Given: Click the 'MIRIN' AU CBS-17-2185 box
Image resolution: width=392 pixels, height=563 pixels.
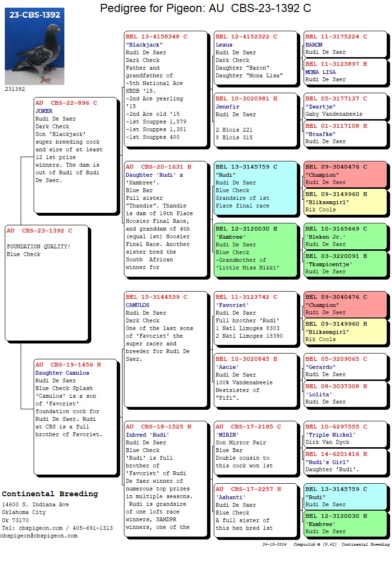Looking at the screenshot, I should click(255, 450).
